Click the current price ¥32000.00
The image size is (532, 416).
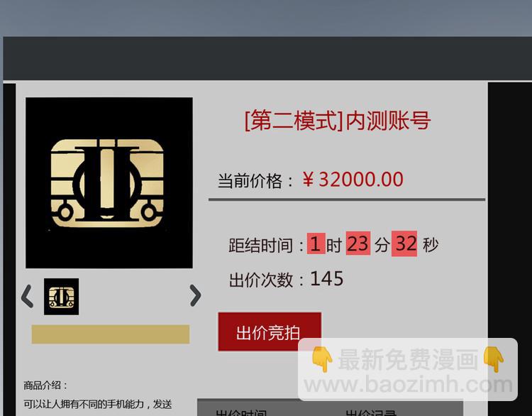[353, 180]
